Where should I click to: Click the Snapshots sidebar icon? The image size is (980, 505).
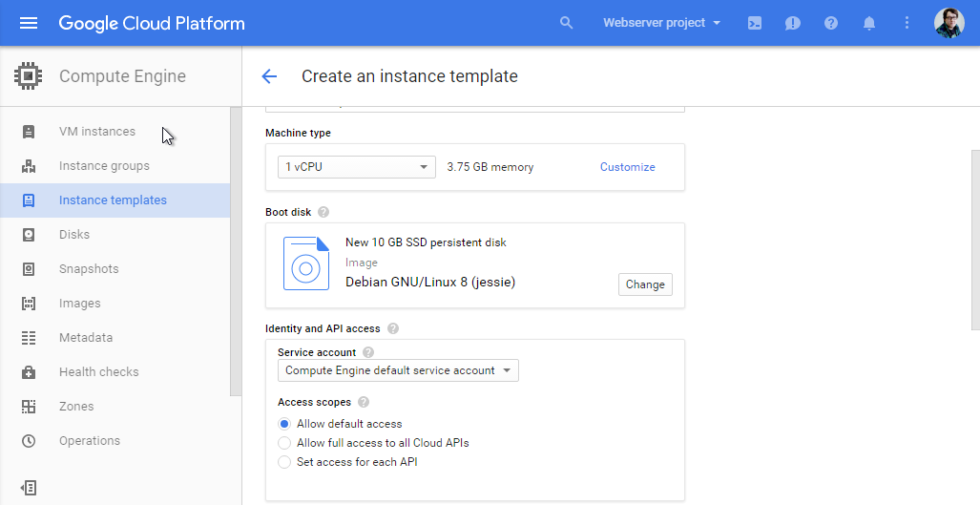28,269
